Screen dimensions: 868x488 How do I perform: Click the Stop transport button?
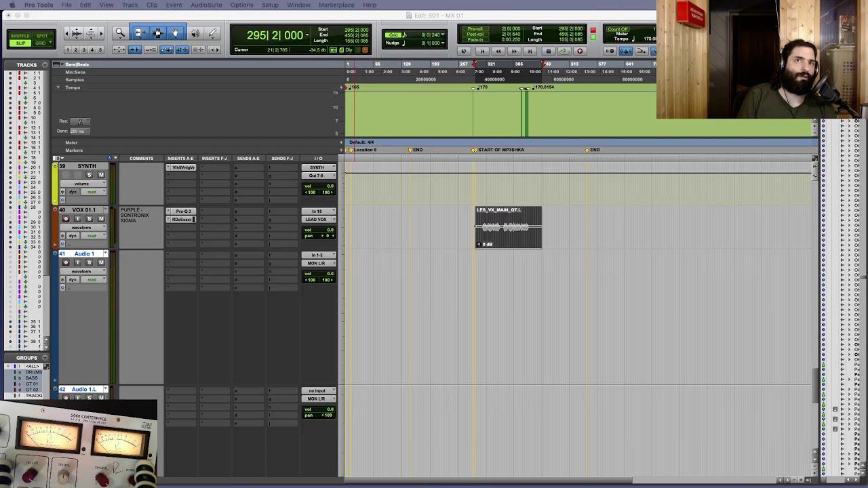point(548,51)
